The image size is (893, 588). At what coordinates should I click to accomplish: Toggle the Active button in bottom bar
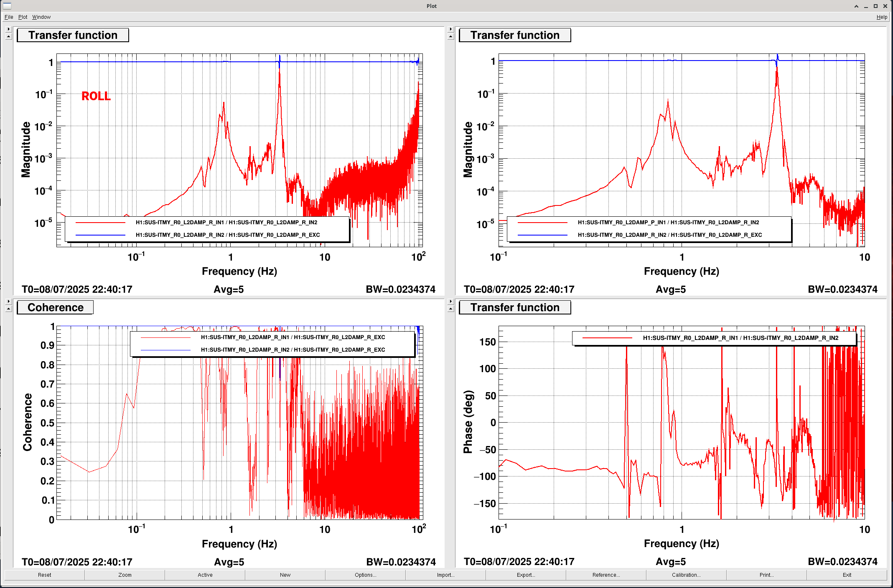pyautogui.click(x=205, y=575)
